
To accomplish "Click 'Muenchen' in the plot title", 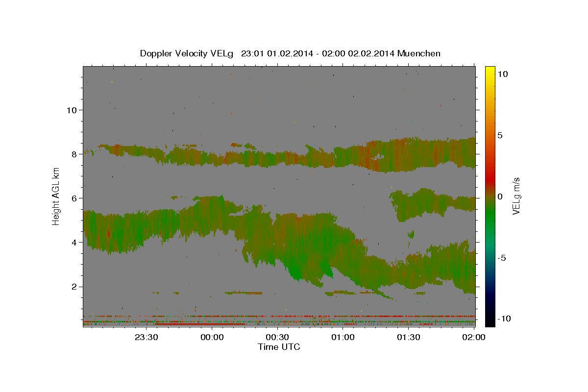I will 419,53.
